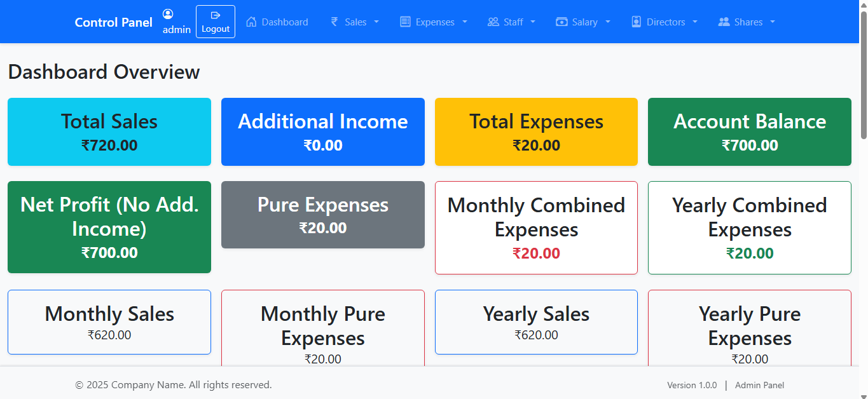Viewport: 868px width, 399px height.
Task: Click the Admin Panel footer link
Action: (x=759, y=384)
